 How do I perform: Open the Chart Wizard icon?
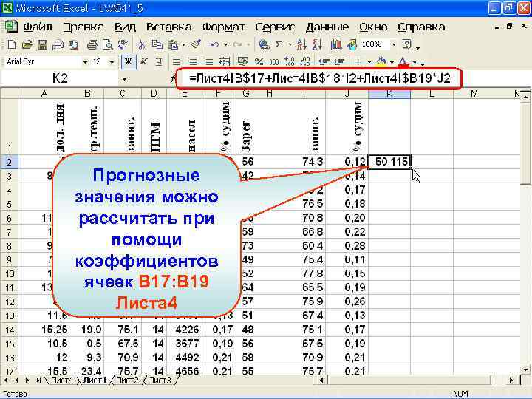tap(336, 44)
